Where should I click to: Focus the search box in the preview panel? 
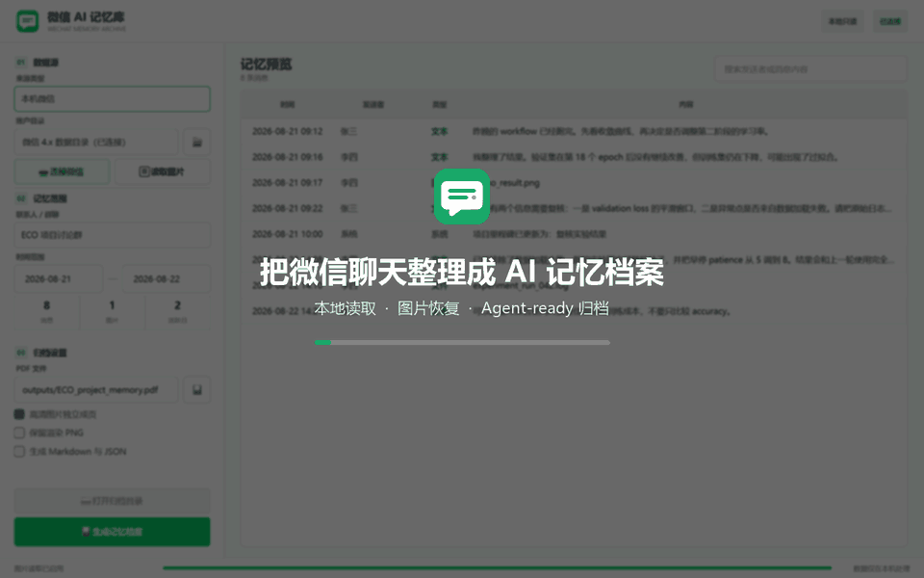810,69
